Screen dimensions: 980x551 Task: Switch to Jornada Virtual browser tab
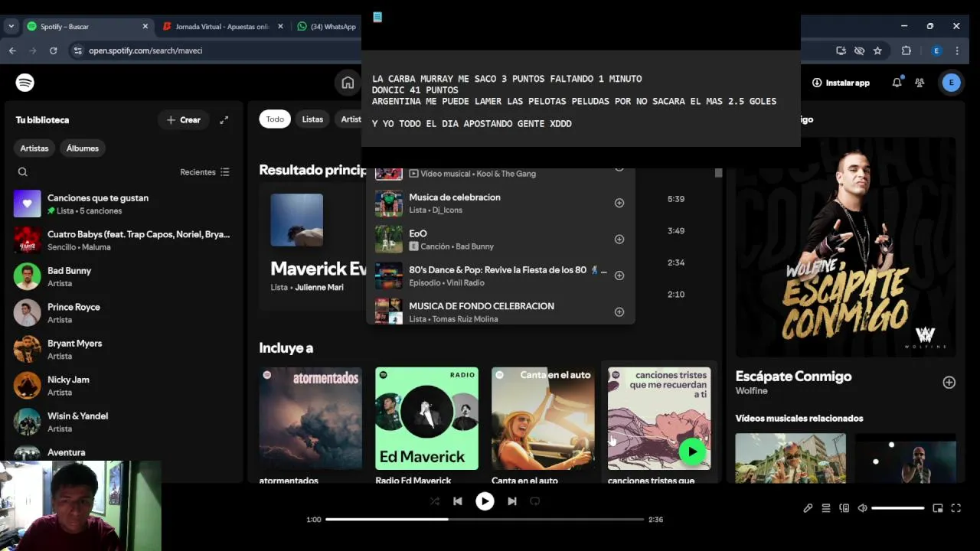(223, 26)
